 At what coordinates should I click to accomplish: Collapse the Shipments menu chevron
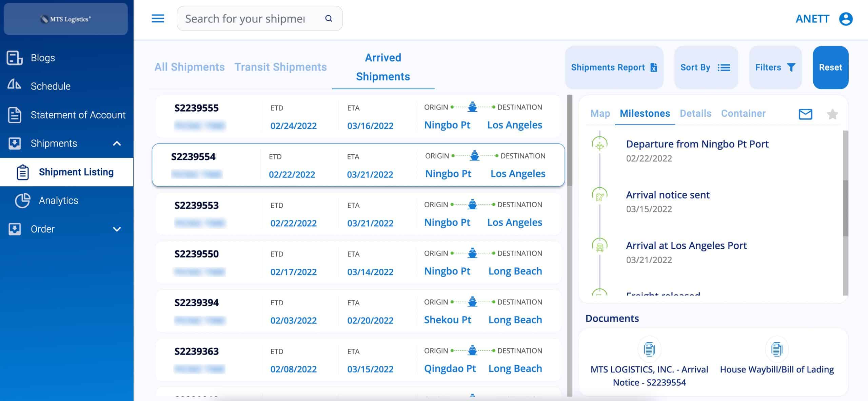[x=117, y=143]
